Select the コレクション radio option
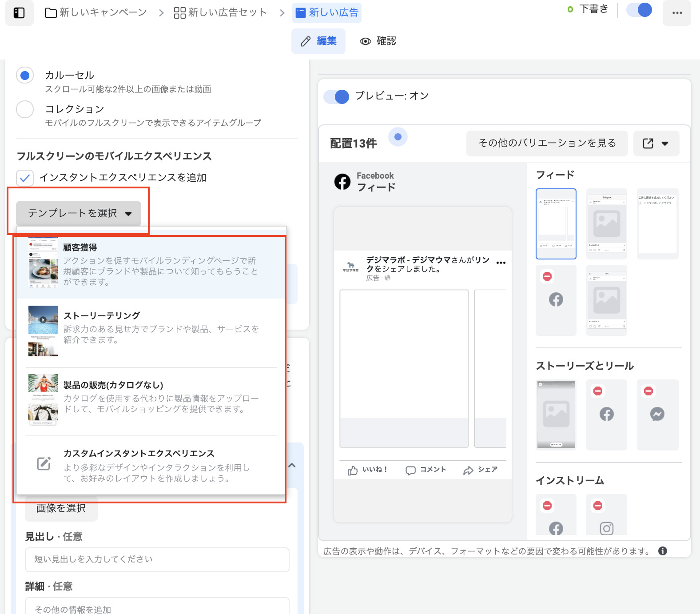The width and height of the screenshot is (700, 614). point(25,109)
